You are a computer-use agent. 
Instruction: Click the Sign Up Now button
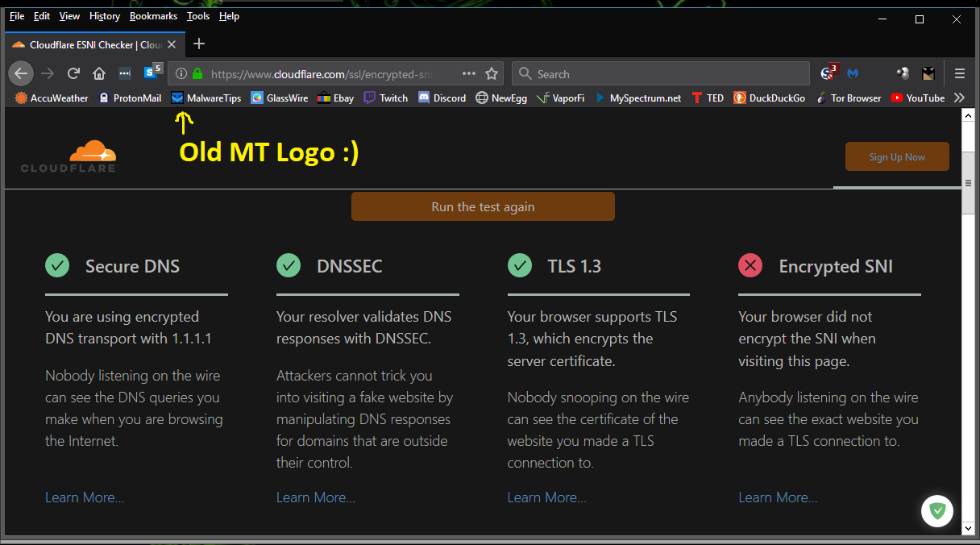897,157
